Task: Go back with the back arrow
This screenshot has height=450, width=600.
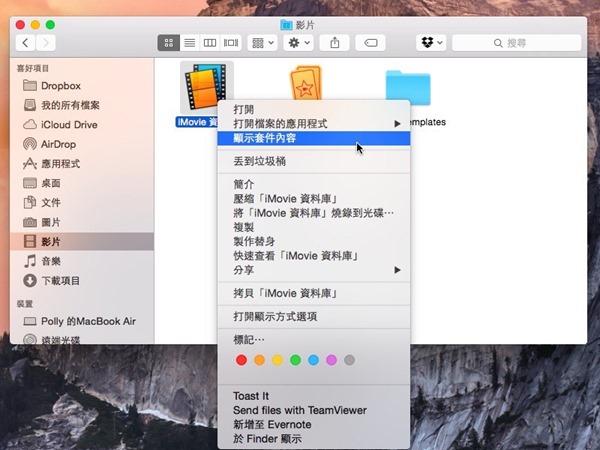Action: click(x=26, y=43)
